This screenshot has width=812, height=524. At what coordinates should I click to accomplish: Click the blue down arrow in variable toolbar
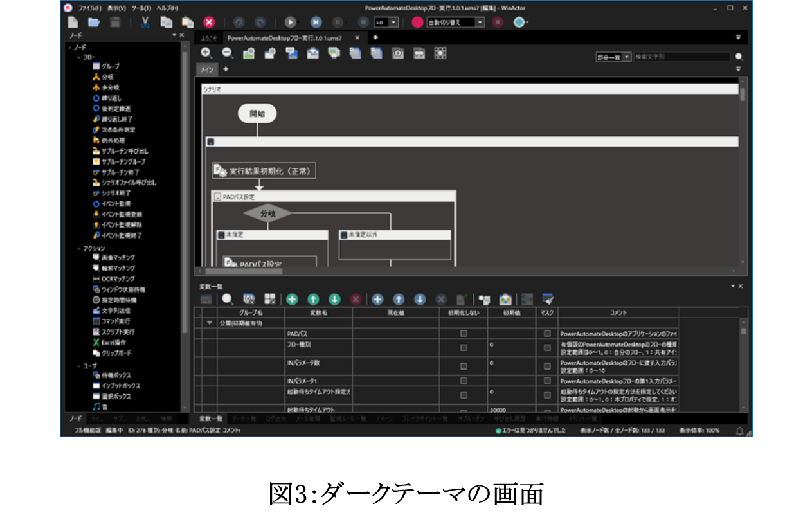click(420, 299)
